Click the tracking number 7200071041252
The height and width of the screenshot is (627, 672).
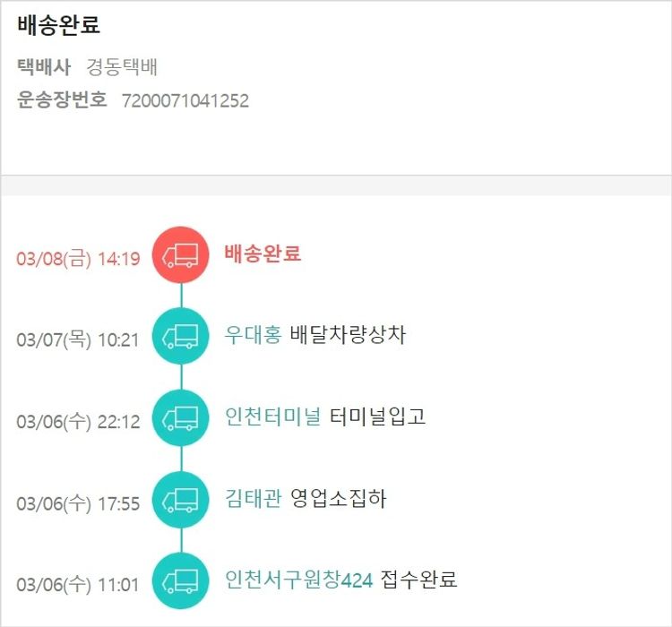click(x=185, y=100)
